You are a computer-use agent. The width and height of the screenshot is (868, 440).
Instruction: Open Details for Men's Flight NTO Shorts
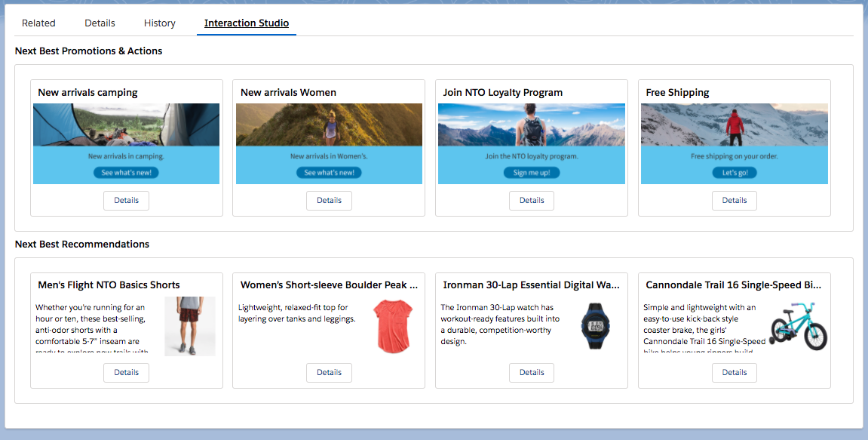pos(126,373)
